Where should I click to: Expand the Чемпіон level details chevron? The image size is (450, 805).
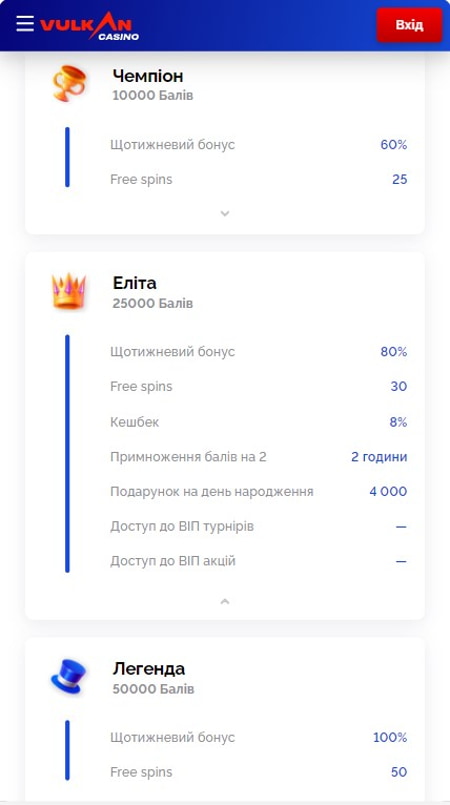click(x=225, y=214)
